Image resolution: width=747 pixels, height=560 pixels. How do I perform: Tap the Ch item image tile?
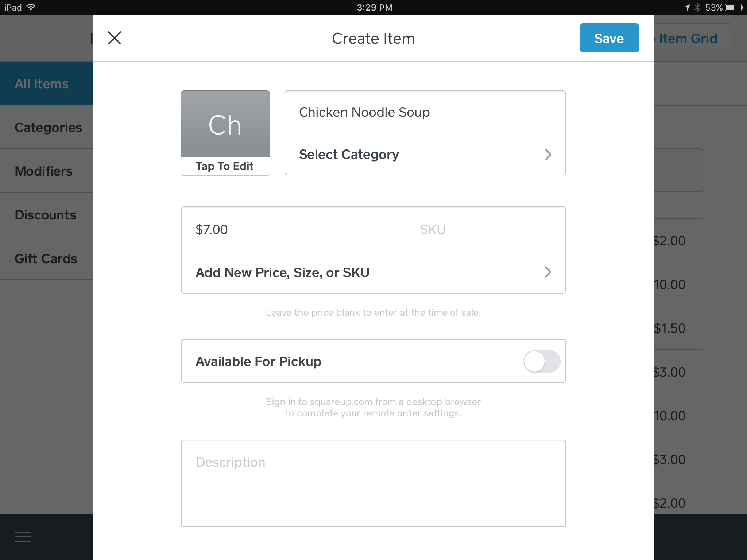[x=225, y=124]
